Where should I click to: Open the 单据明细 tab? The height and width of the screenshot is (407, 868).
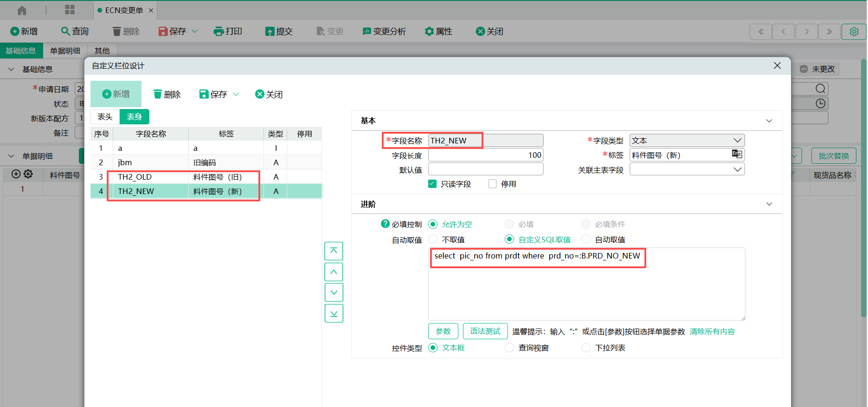pyautogui.click(x=65, y=51)
